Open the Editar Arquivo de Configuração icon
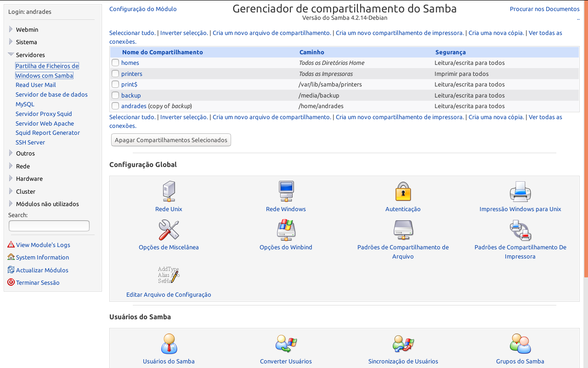The image size is (588, 368). coord(169,275)
